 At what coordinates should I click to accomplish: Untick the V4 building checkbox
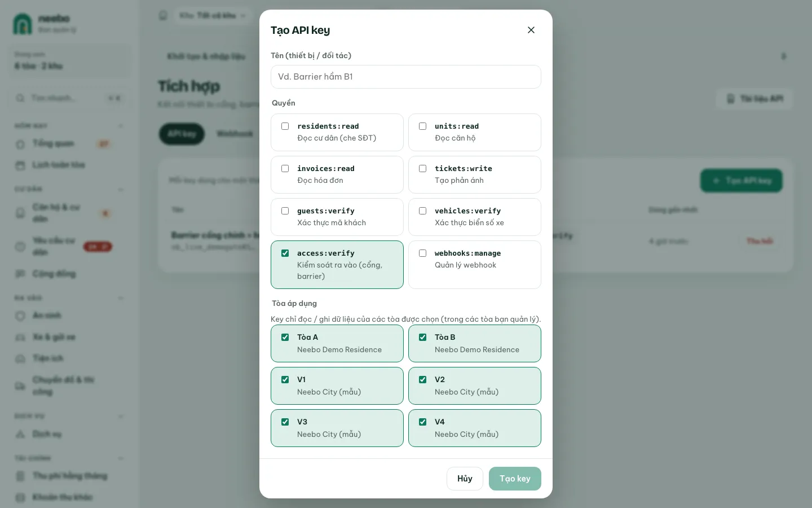tap(422, 422)
